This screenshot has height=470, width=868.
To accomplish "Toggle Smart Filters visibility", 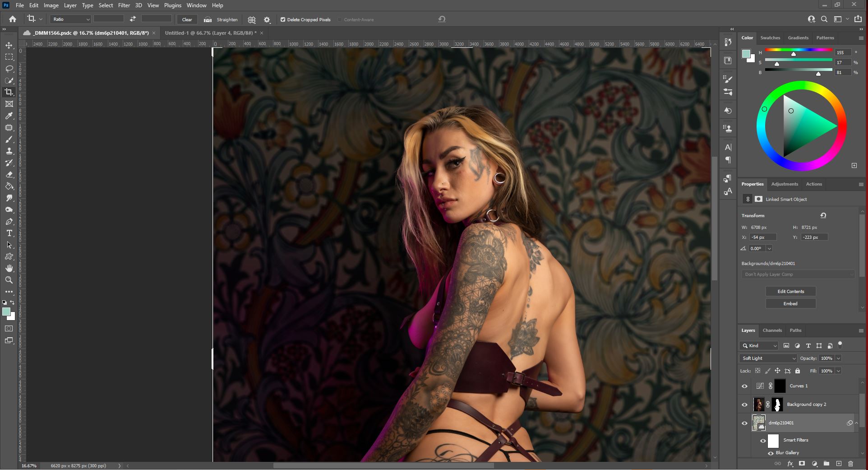I will point(763,441).
